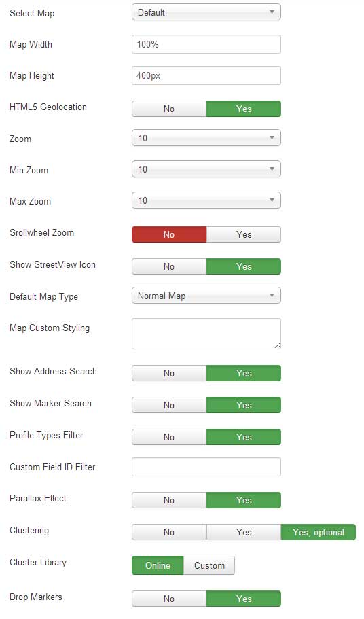The image size is (364, 619).
Task: Set Drop Markers to No
Action: (169, 599)
